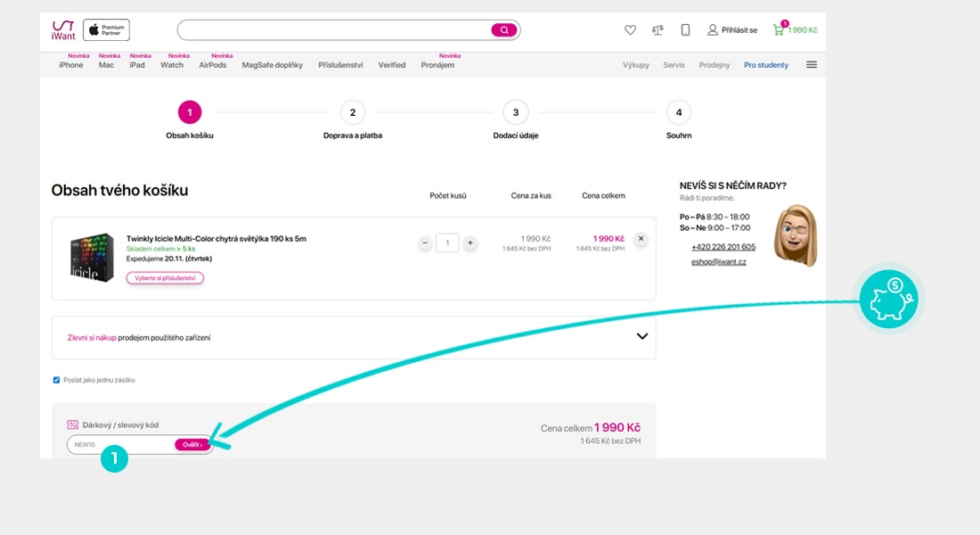This screenshot has height=535, width=980.
Task: Open the shopping cart icon
Action: click(779, 30)
